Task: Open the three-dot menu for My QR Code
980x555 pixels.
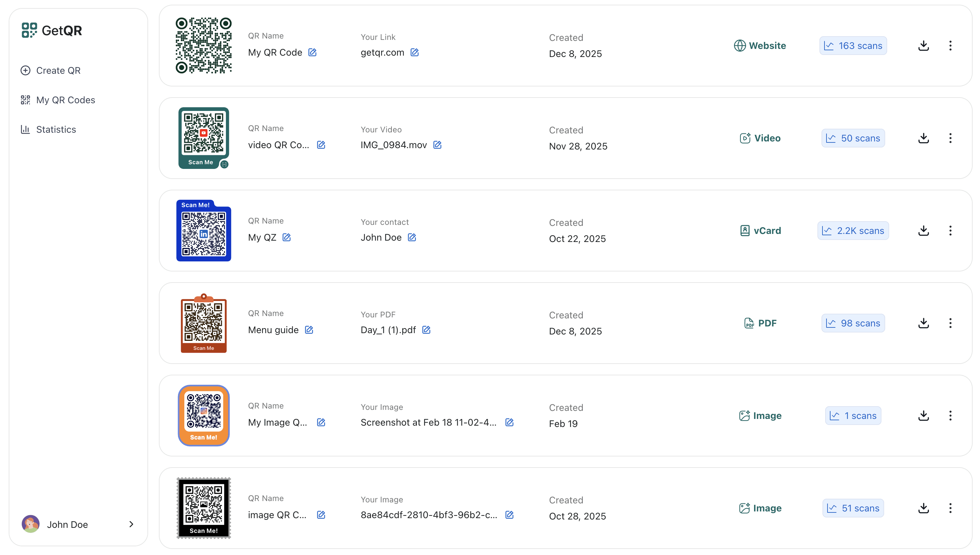Action: [951, 45]
